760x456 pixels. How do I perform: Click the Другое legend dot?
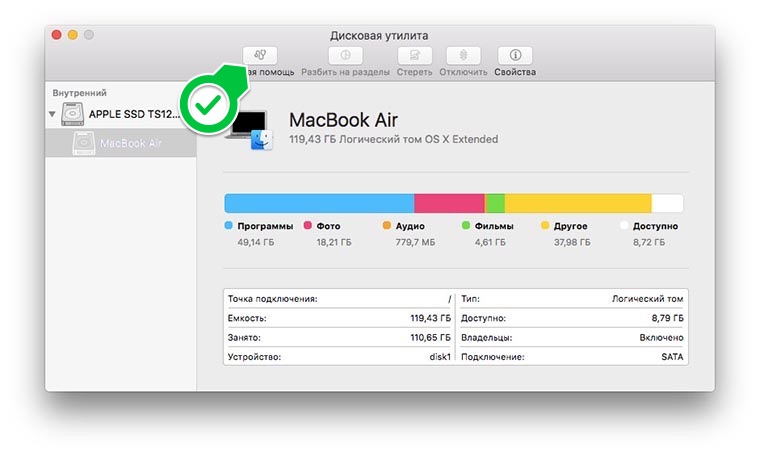tap(545, 225)
